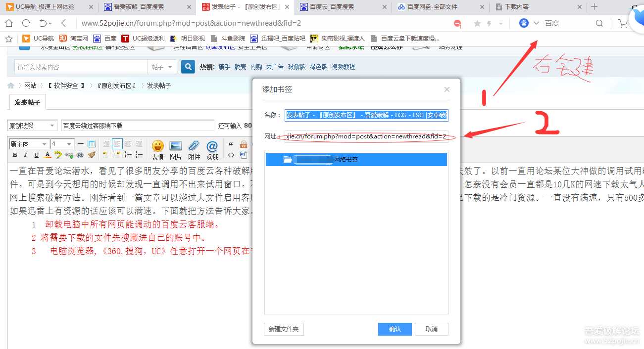The image size is (644, 349).
Task: Click the 『原创发布区』 breadcrumb link
Action: pyautogui.click(x=117, y=86)
